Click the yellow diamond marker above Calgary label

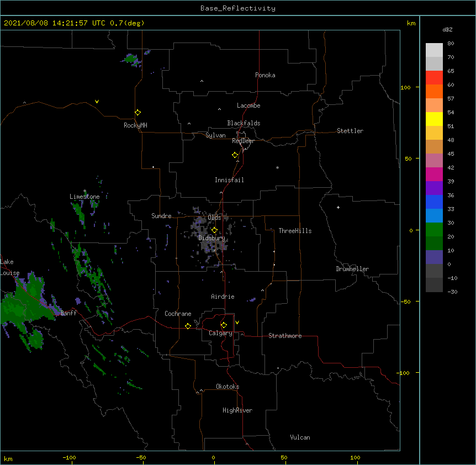click(x=224, y=325)
